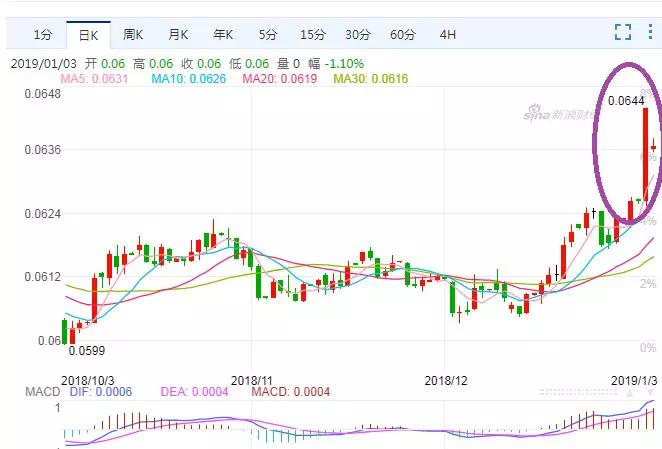The height and width of the screenshot is (449, 662).
Task: Switch to the 周K weekly tab
Action: coord(133,35)
